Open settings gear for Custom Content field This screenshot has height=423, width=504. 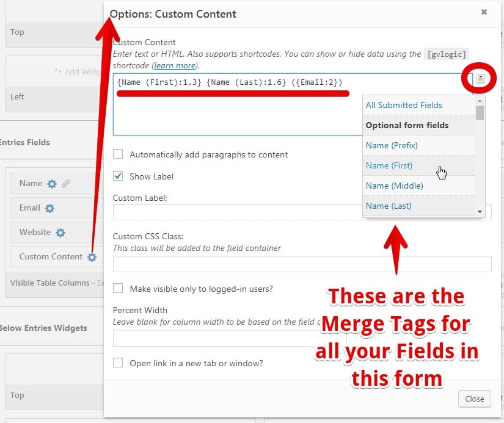click(92, 257)
